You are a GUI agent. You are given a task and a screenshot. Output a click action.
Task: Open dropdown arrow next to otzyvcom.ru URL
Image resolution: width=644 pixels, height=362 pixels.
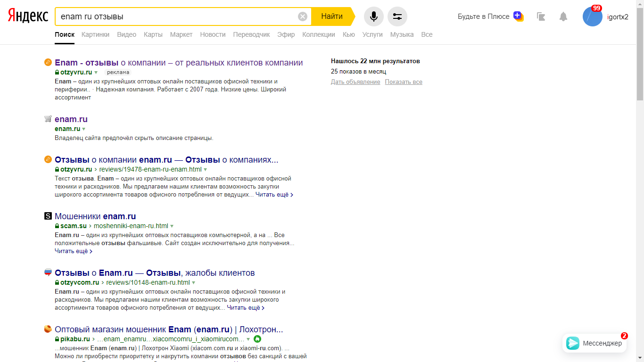(194, 283)
